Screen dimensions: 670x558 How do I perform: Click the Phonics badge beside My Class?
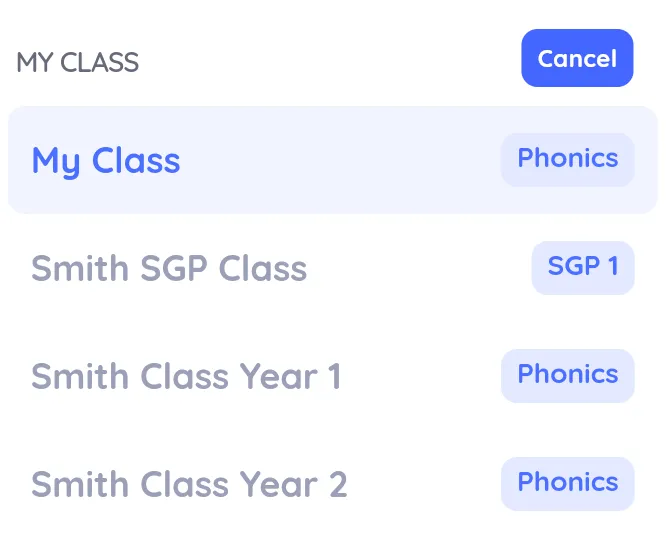click(x=567, y=159)
